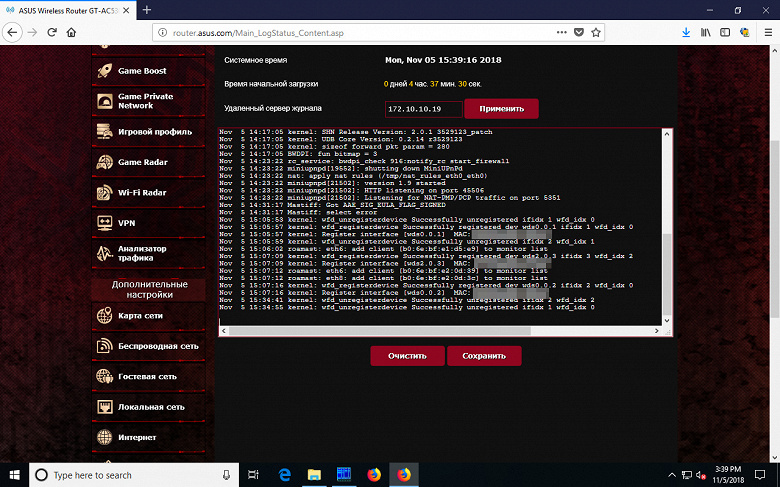Open a new browser tab
This screenshot has height=487, width=780.
(x=147, y=10)
